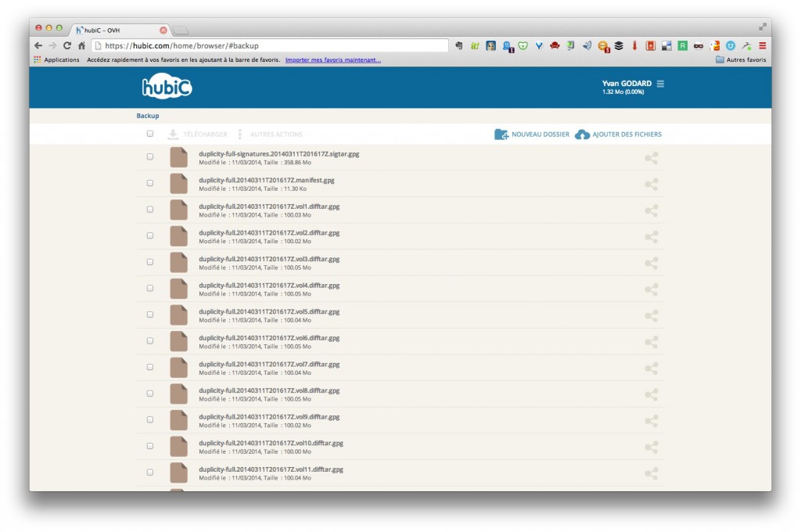Go back with the browser back arrow

(x=38, y=45)
